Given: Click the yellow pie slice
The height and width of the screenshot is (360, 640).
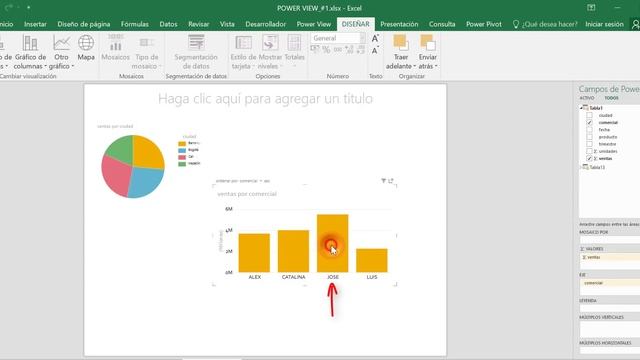Looking at the screenshot, I should coord(147,153).
